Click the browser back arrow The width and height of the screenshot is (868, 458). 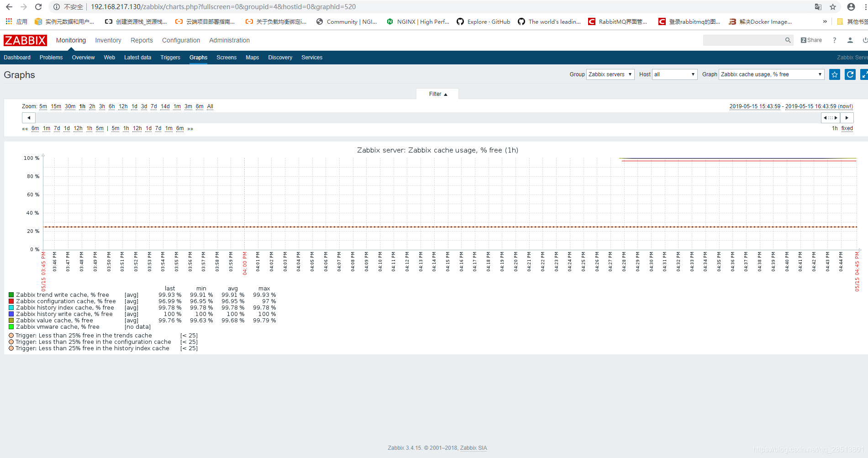coord(9,7)
